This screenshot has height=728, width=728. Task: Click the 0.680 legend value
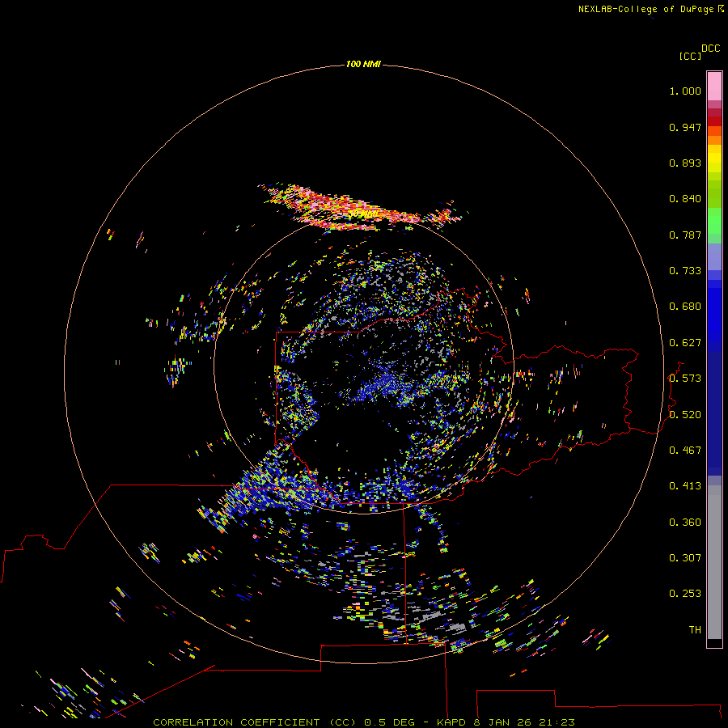click(685, 307)
